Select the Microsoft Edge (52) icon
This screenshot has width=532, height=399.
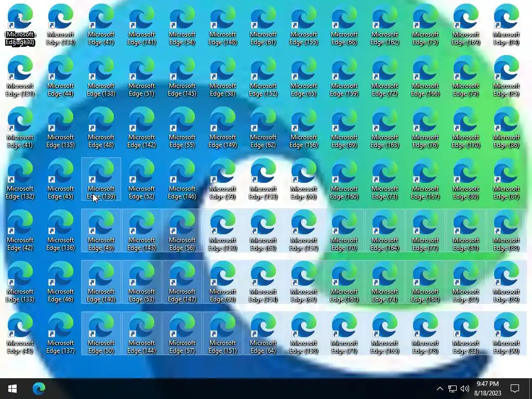(141, 179)
